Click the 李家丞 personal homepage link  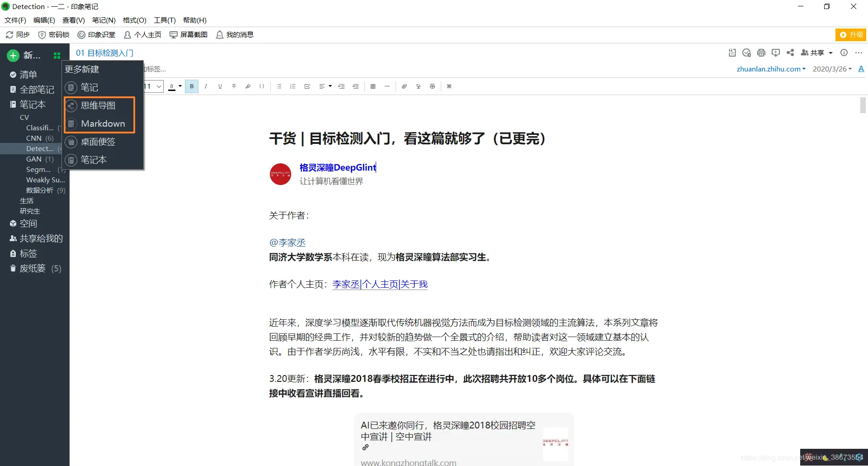pos(345,284)
